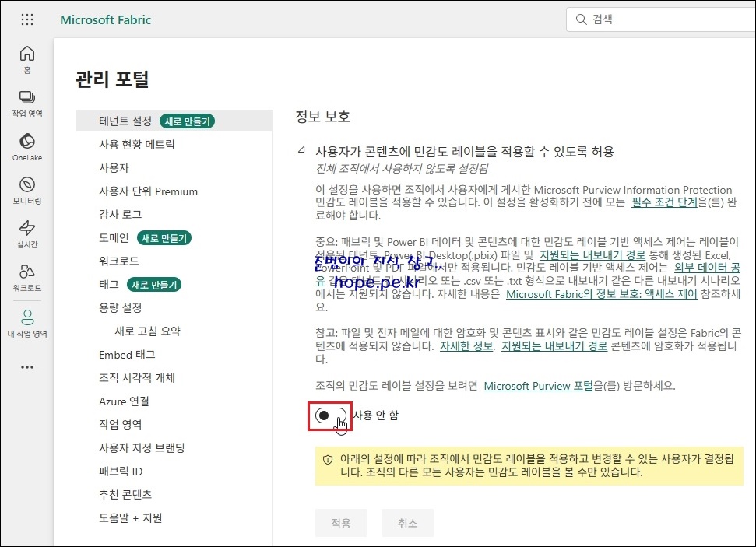Open 워크로드 icon in left sidebar

click(27, 277)
